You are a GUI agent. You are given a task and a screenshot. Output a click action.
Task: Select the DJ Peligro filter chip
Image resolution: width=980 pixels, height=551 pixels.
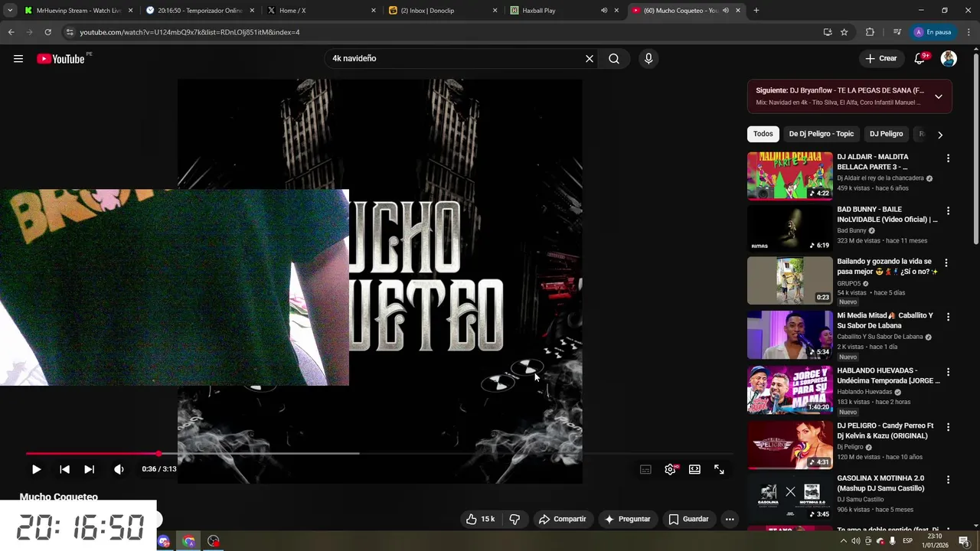pyautogui.click(x=887, y=134)
